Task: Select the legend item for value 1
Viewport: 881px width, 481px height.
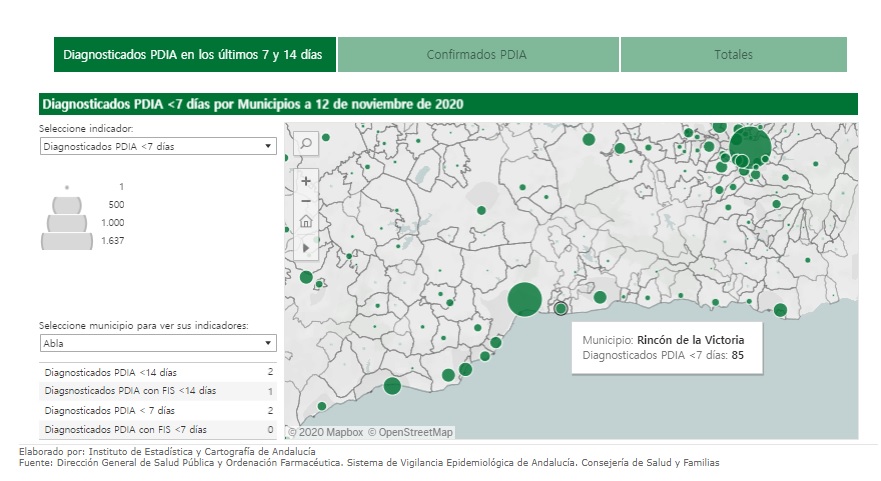Action: pos(94,187)
